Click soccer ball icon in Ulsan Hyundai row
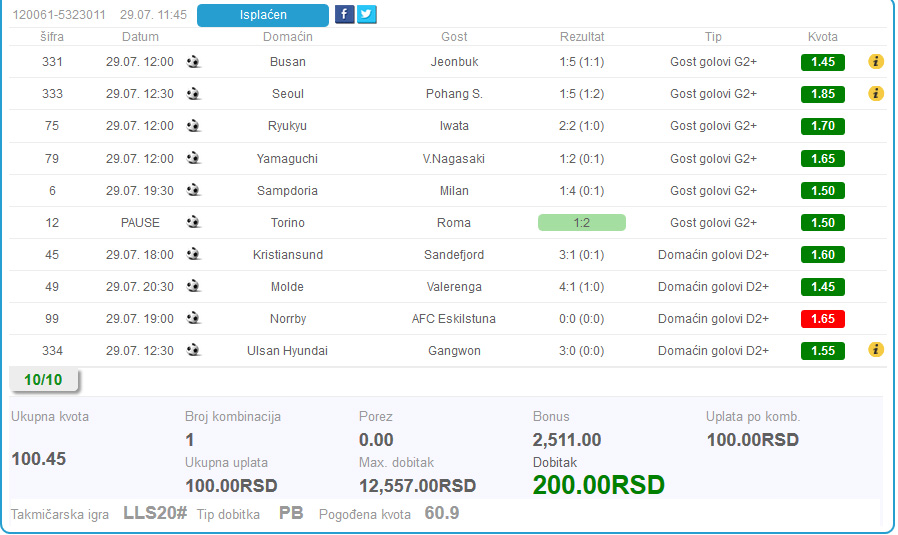This screenshot has height=535, width=898. 194,350
